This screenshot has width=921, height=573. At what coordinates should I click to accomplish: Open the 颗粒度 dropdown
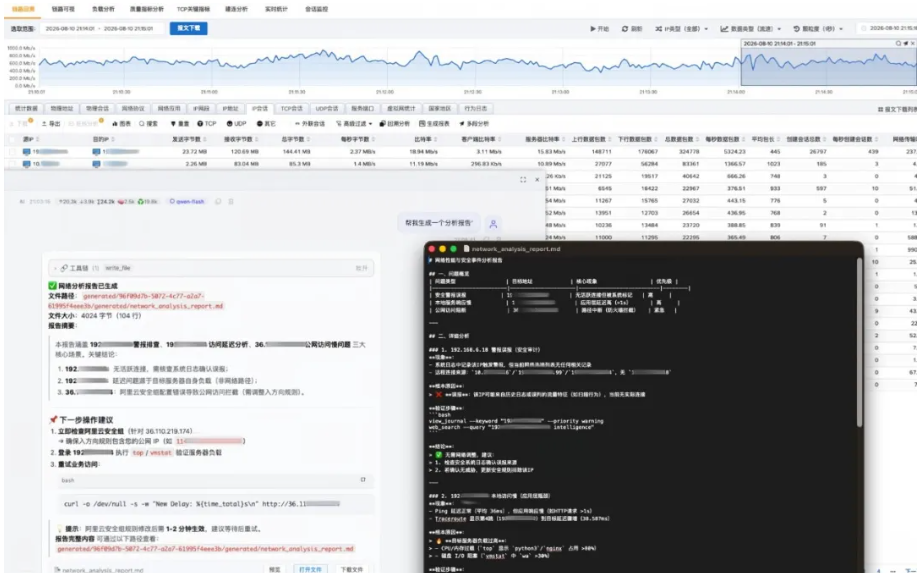point(818,29)
